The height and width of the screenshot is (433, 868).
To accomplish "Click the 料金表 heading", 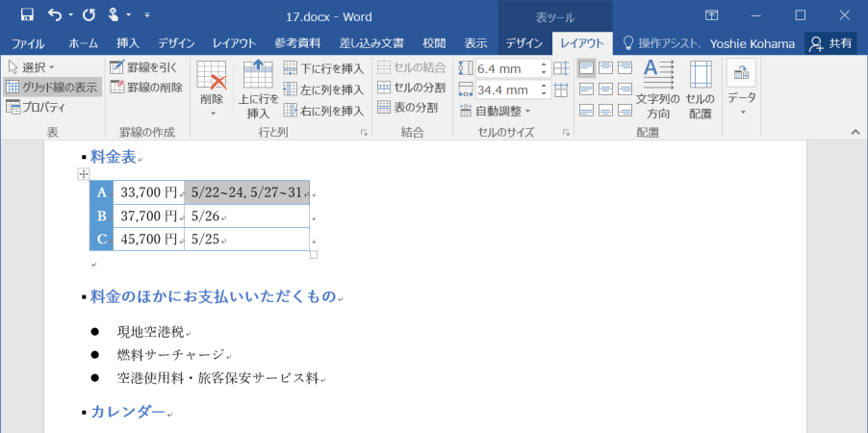I will tap(114, 157).
